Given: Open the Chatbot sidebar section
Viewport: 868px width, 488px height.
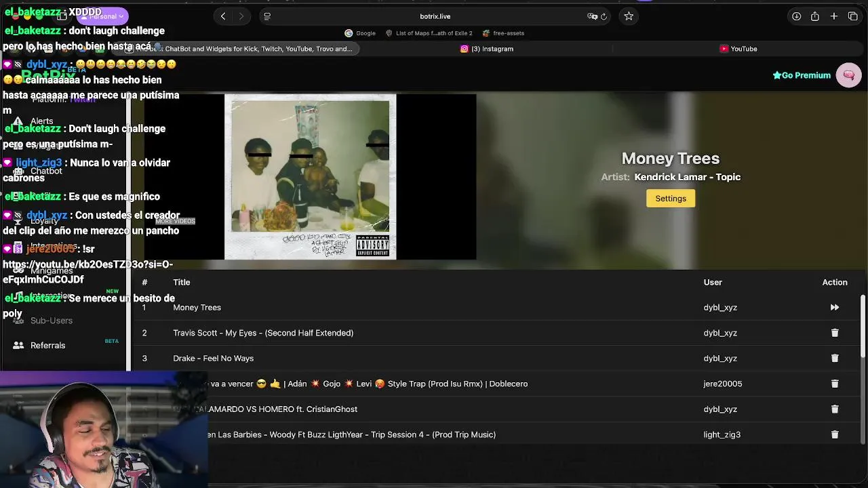Looking at the screenshot, I should [x=46, y=171].
